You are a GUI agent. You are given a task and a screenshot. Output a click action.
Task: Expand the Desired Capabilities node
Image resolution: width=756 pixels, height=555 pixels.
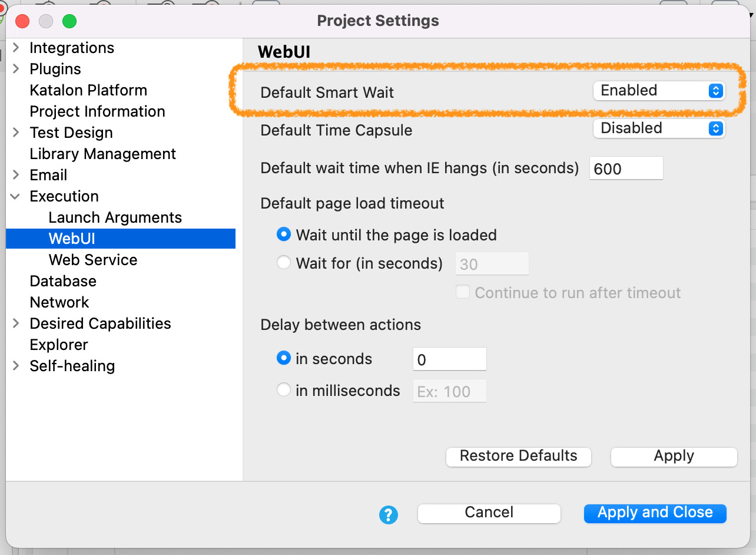[16, 323]
